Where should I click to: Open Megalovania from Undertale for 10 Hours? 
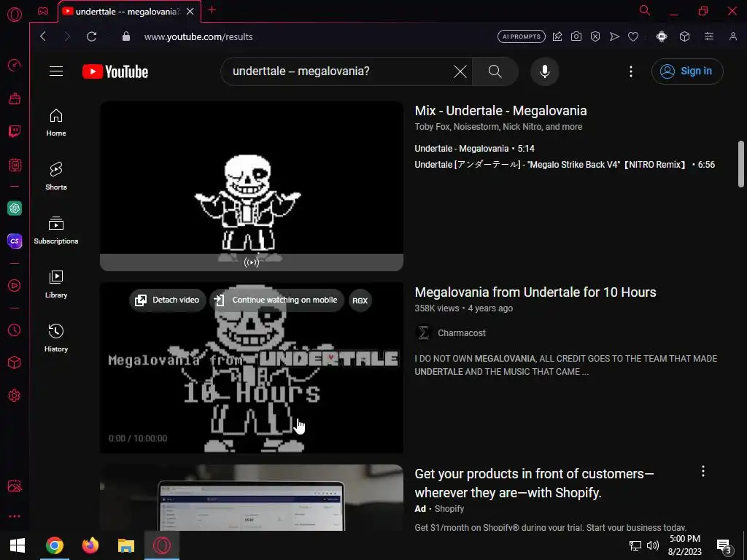535,292
